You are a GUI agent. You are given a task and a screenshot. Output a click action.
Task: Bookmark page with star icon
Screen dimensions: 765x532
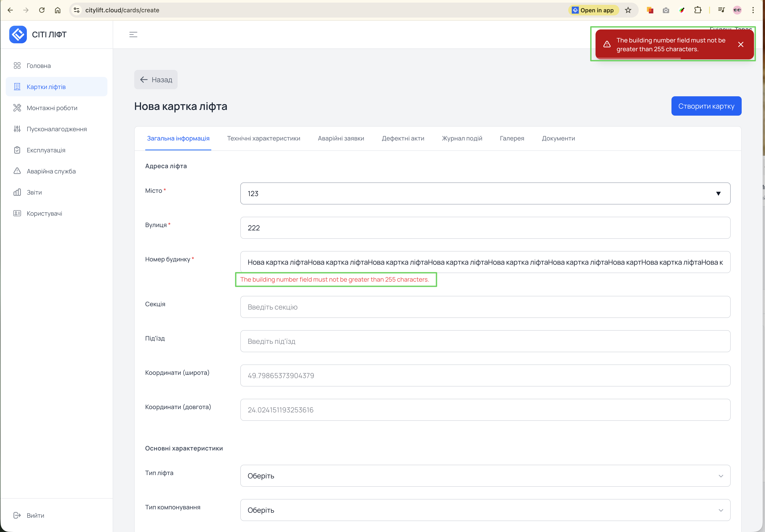coord(628,10)
